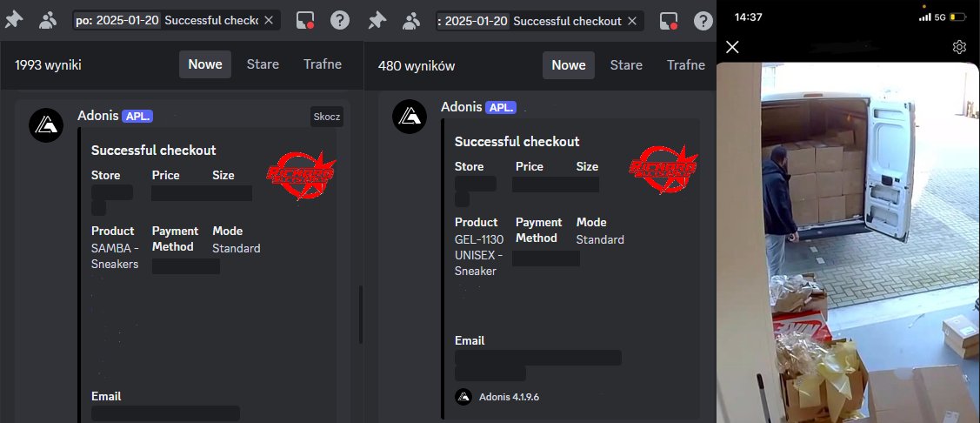Screen dimensions: 980x423
Task: Click '480 wyników' result count
Action: pyautogui.click(x=417, y=65)
